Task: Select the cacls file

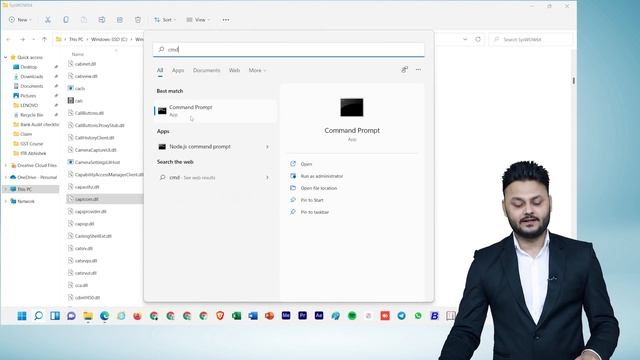Action: [80, 89]
